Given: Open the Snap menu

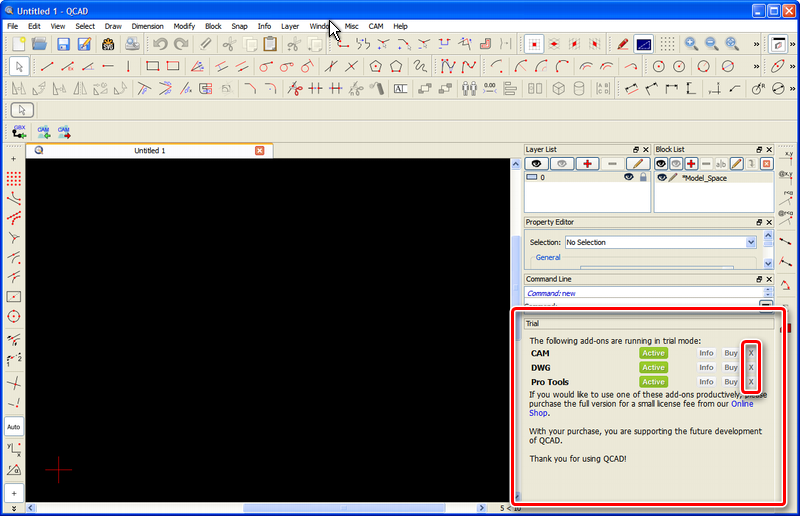Looking at the screenshot, I should point(239,26).
